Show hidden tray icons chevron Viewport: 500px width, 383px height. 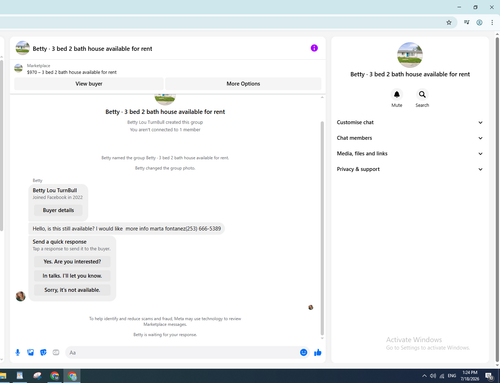pyautogui.click(x=424, y=376)
